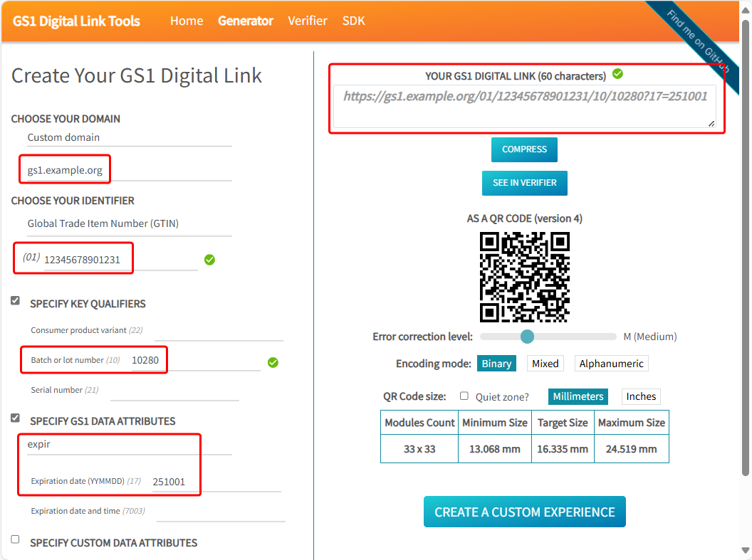Screen dimensions: 752x560
Task: Click the attribute search field containing expir
Action: tap(130, 445)
